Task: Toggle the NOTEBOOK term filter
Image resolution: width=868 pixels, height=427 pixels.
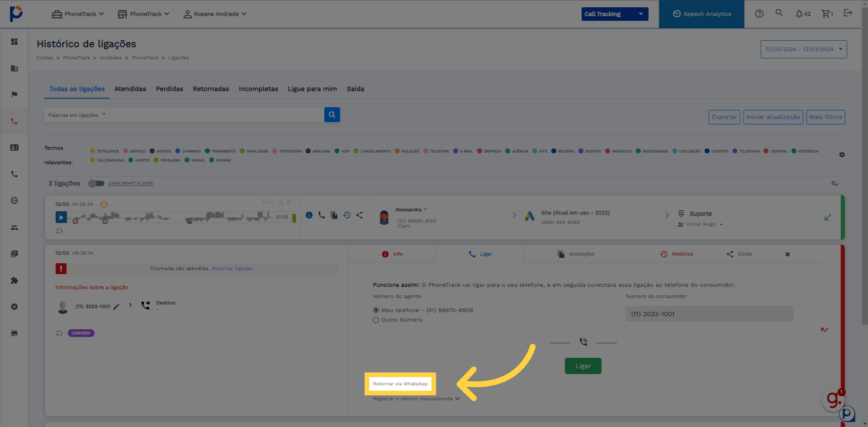Action: (x=805, y=151)
